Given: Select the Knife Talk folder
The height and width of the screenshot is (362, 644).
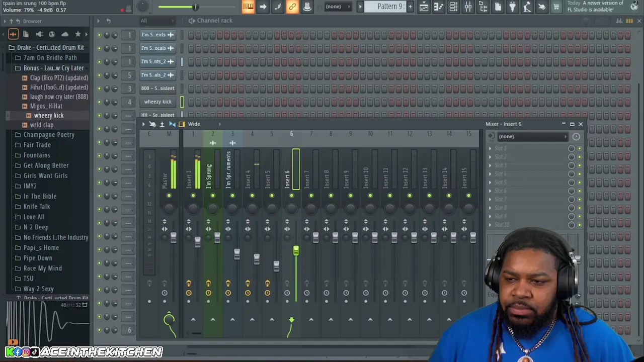Looking at the screenshot, I should [x=37, y=207].
